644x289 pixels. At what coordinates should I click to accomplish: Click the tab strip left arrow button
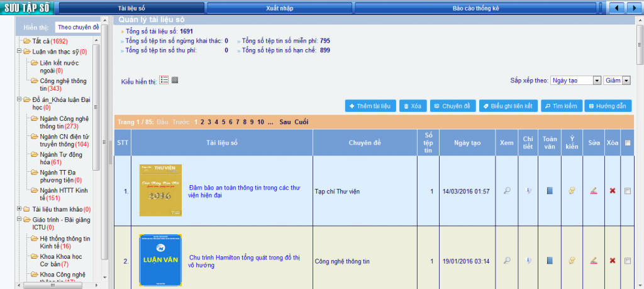[616, 8]
